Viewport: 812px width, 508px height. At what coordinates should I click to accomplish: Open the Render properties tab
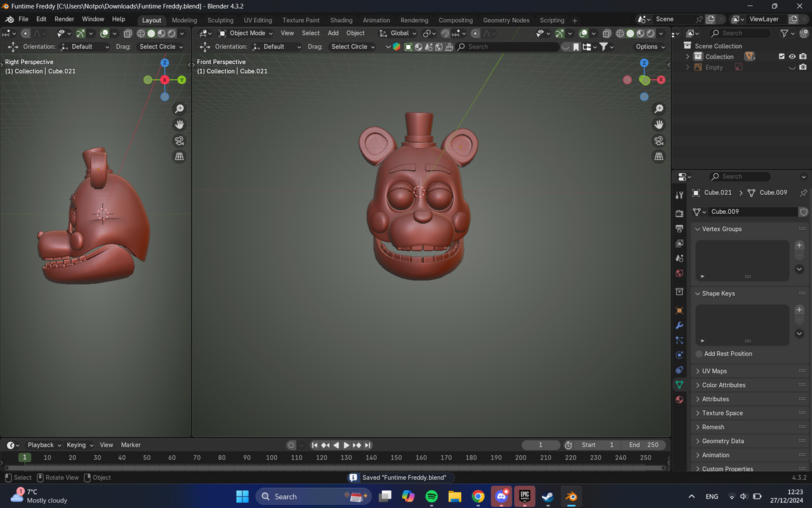coord(679,213)
